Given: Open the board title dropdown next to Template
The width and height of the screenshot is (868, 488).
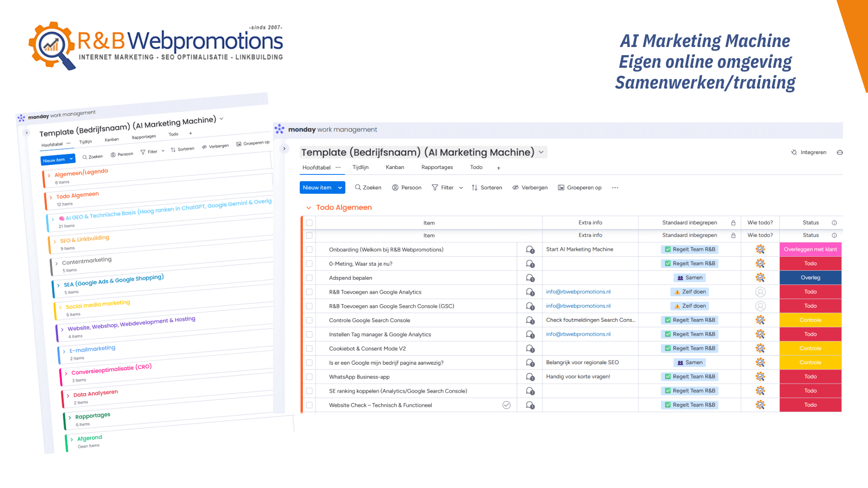Looking at the screenshot, I should click(x=541, y=152).
